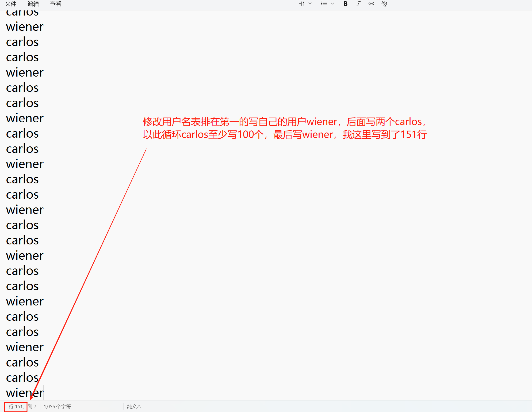Open the 查看 menu
This screenshot has height=412, width=532.
point(56,4)
